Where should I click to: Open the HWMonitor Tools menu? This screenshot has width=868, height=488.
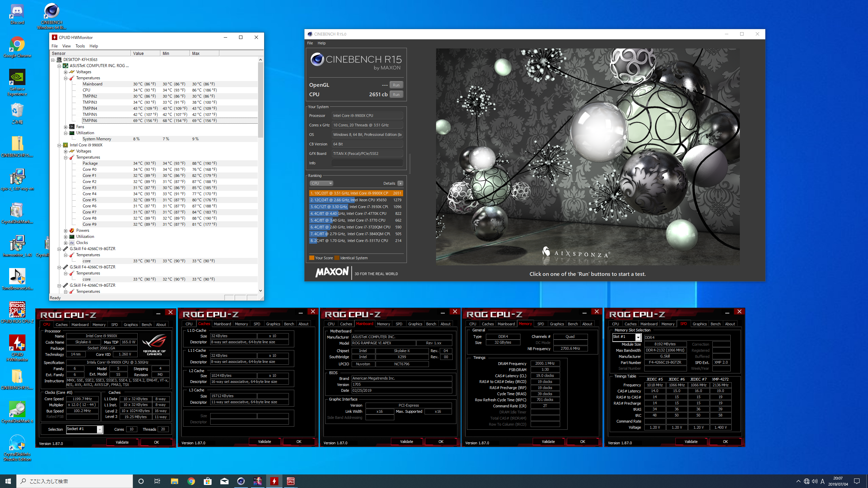[x=80, y=46]
